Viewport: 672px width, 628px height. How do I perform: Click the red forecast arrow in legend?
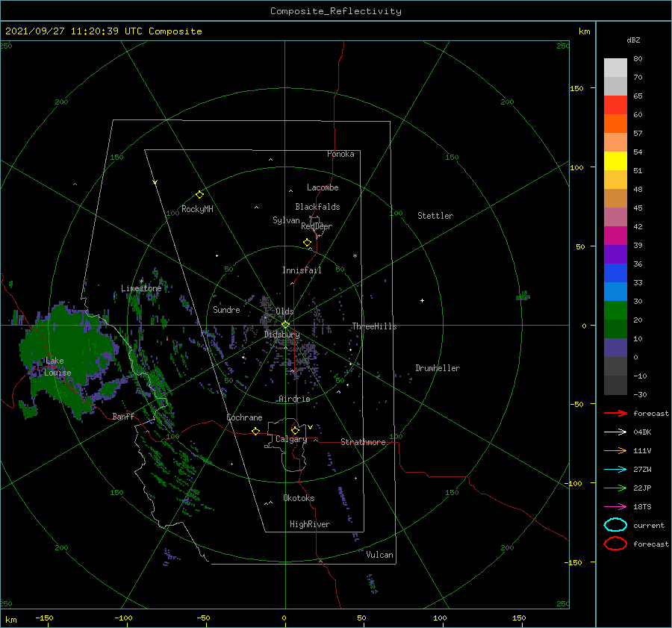(x=616, y=413)
